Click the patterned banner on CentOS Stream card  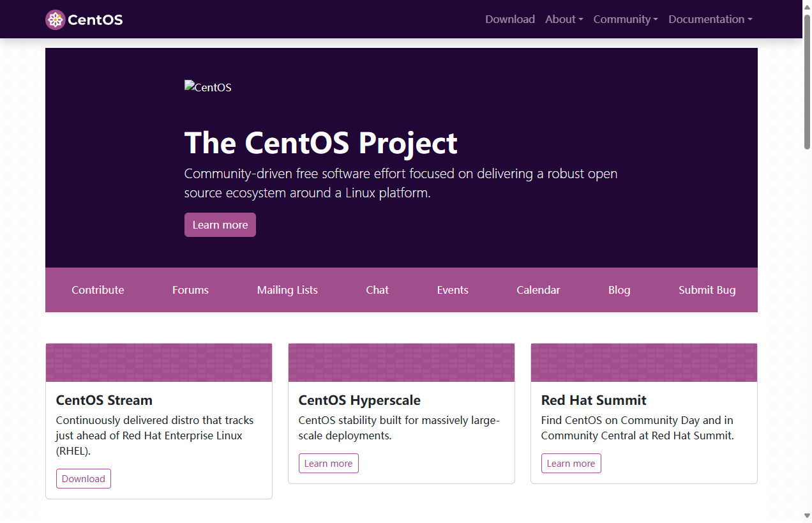click(158, 362)
